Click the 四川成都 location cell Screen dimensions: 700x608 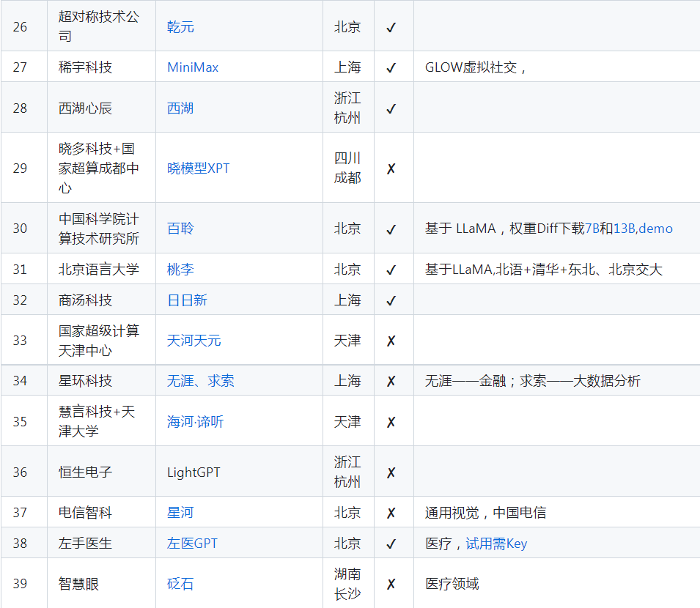(347, 168)
